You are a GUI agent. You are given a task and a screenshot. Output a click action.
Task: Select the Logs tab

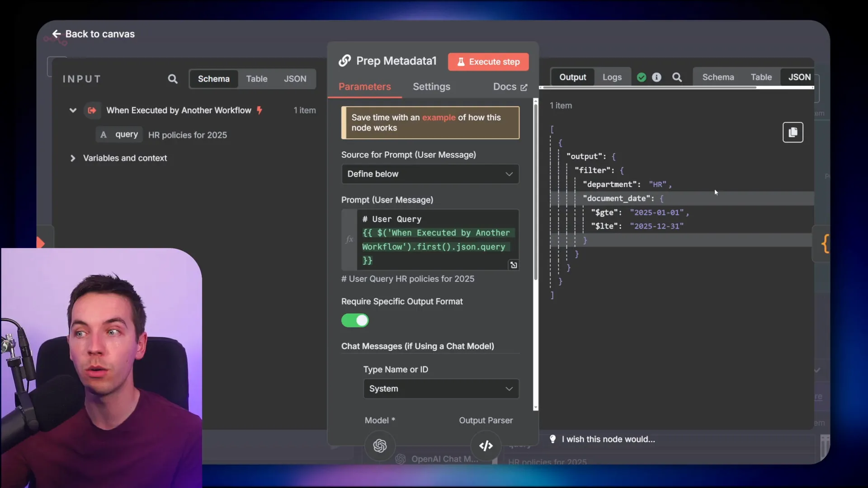click(612, 77)
